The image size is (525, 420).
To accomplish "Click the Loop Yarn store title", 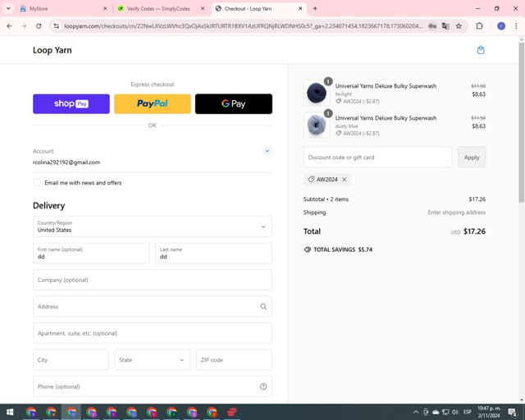I will 52,50.
